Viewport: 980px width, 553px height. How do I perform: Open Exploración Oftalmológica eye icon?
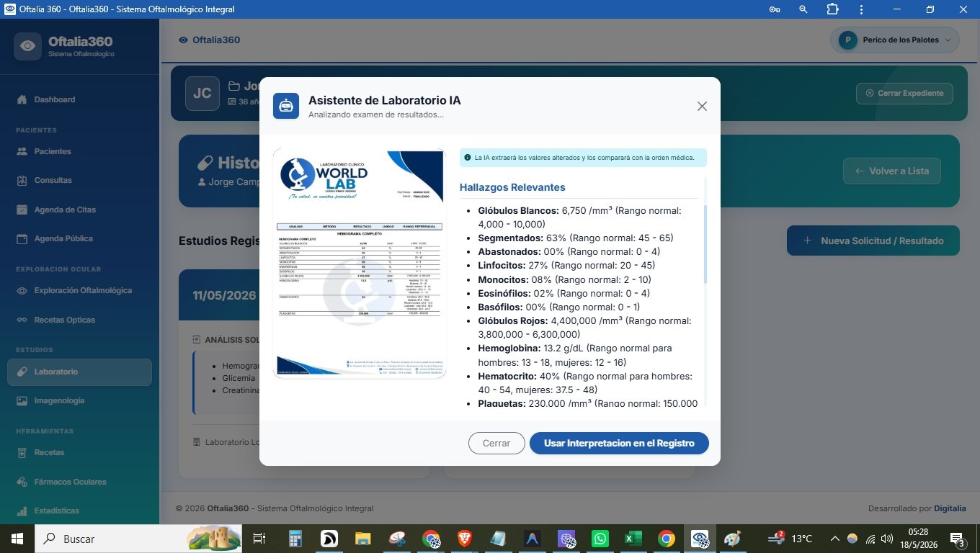22,291
